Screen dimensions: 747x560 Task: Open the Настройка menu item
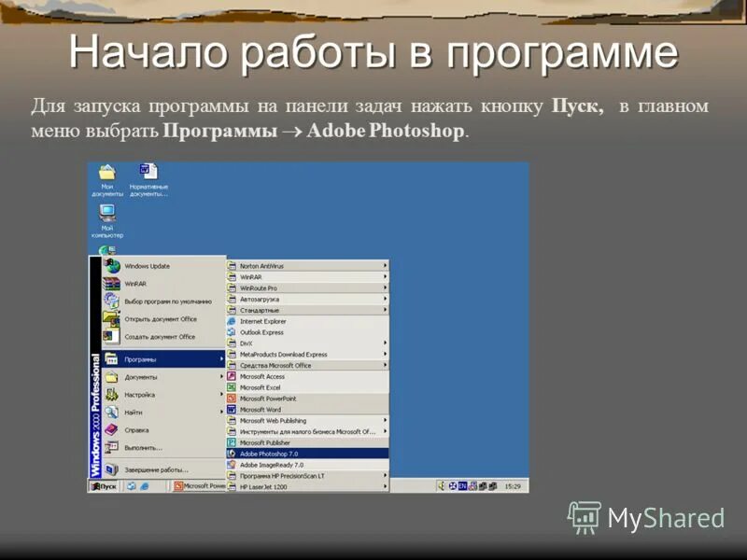point(164,395)
